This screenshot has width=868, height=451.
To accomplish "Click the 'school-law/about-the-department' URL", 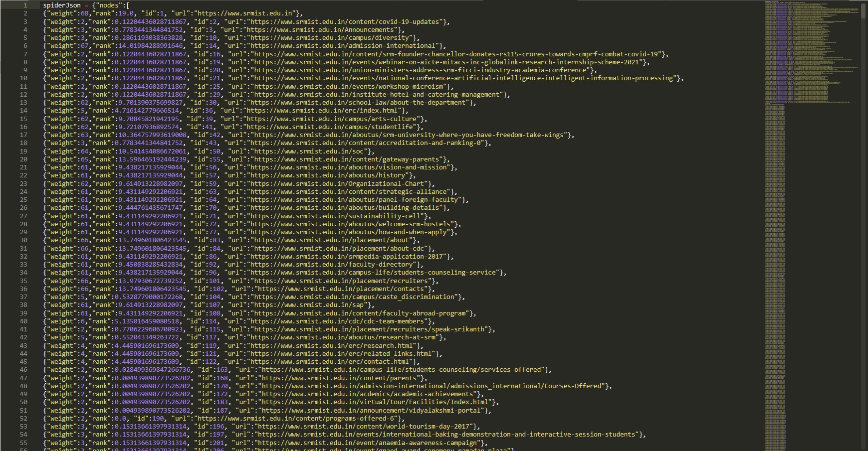I will [x=358, y=103].
